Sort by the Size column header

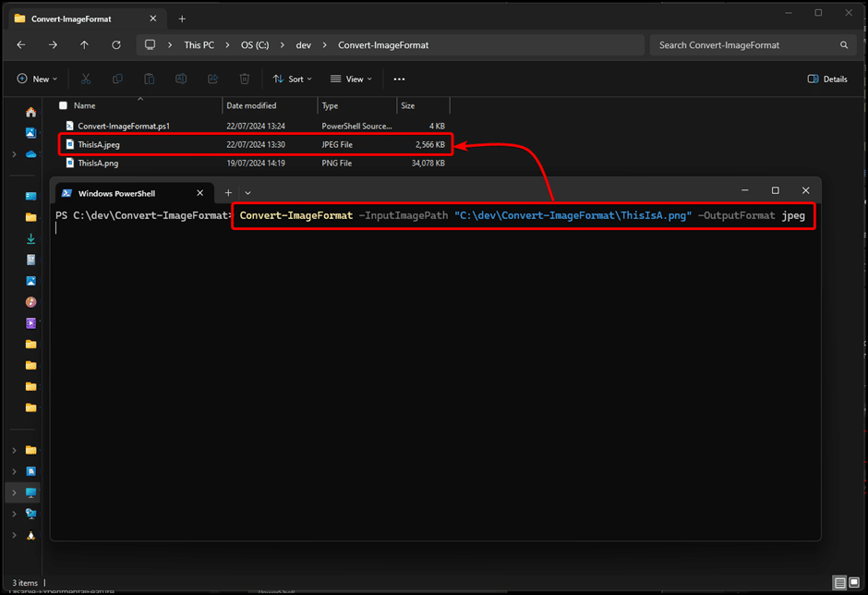pos(424,105)
